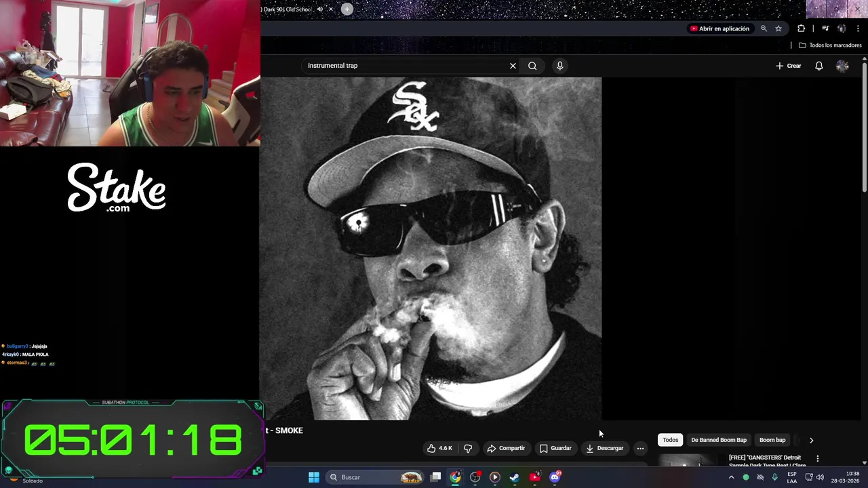The height and width of the screenshot is (488, 868).
Task: Open YouTube notifications bell
Action: click(x=818, y=66)
